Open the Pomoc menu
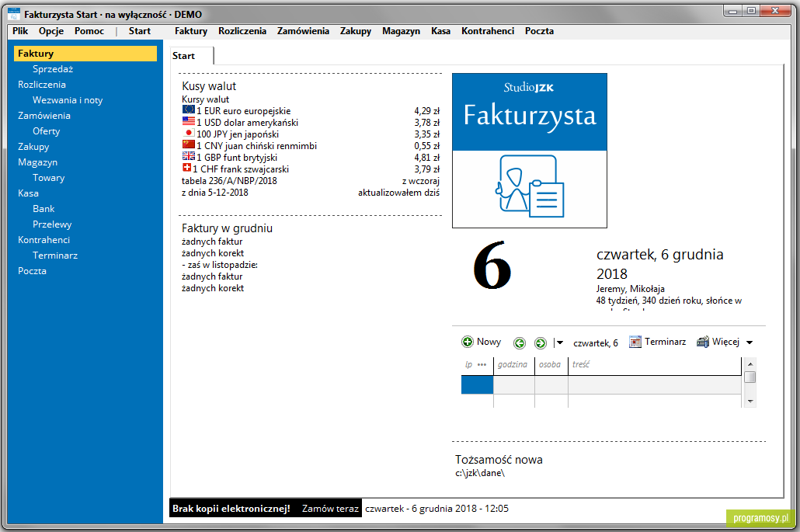 89,31
